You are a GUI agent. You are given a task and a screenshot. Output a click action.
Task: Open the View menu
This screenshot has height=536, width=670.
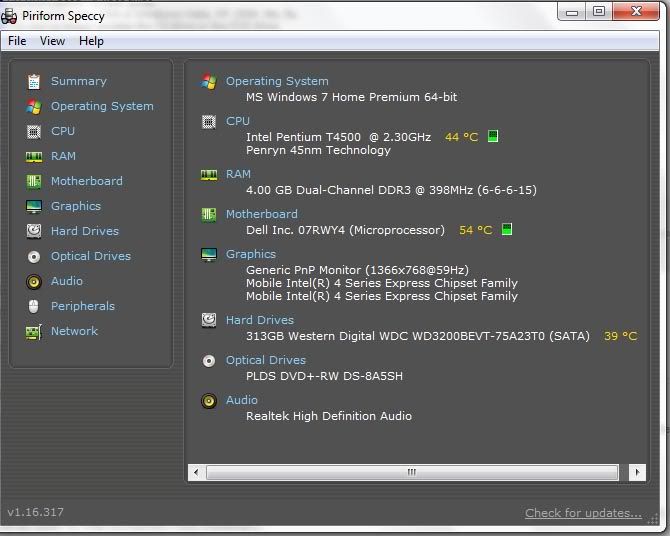53,41
